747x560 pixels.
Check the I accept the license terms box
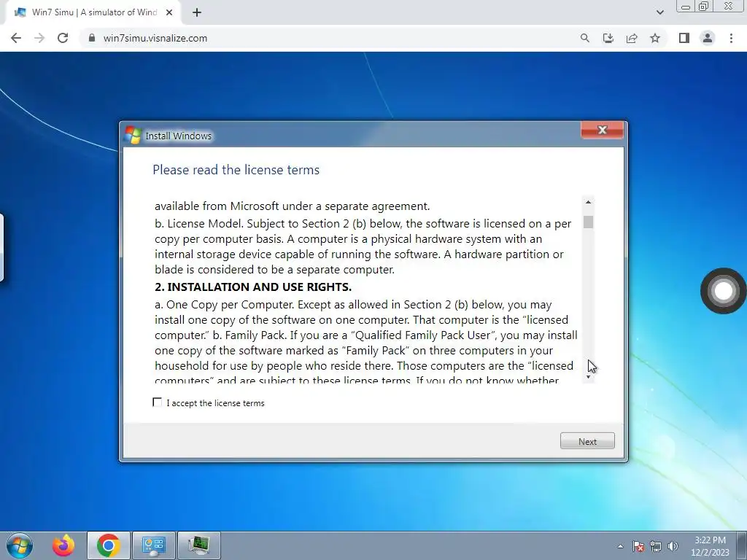pyautogui.click(x=158, y=402)
